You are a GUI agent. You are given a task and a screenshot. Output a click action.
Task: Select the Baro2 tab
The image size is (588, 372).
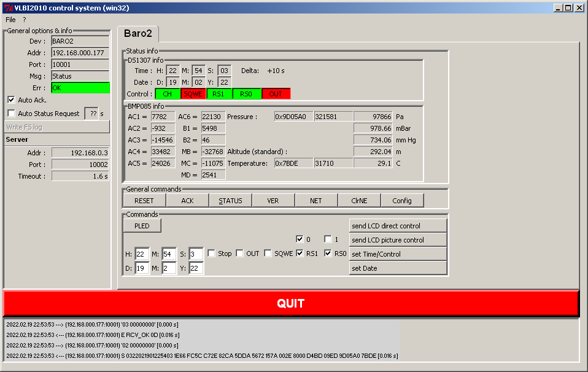[138, 33]
